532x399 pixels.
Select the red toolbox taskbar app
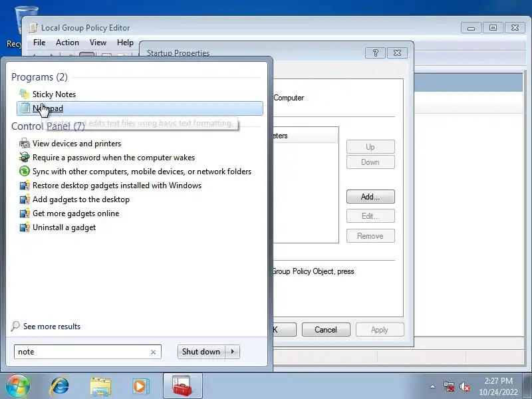[182, 386]
